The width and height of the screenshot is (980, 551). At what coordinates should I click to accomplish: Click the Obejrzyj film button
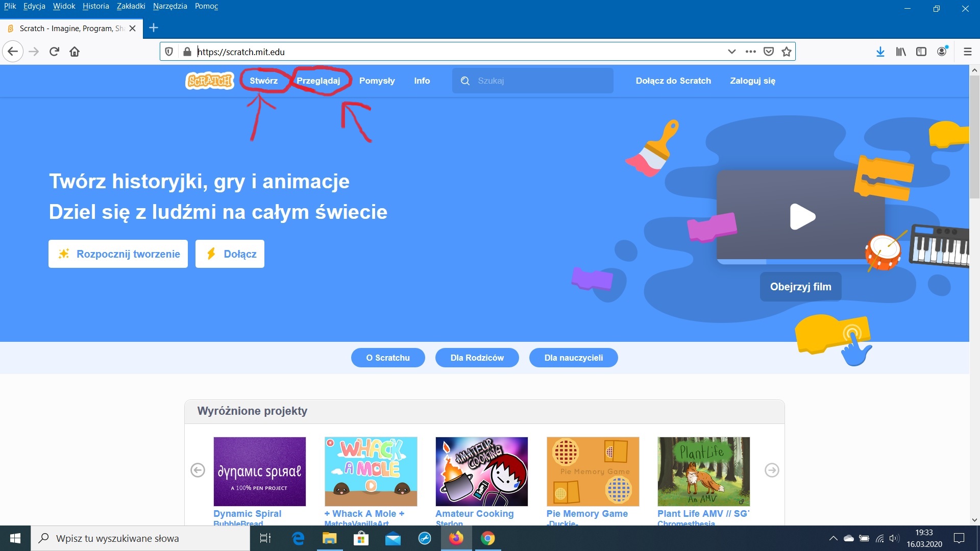tap(800, 287)
